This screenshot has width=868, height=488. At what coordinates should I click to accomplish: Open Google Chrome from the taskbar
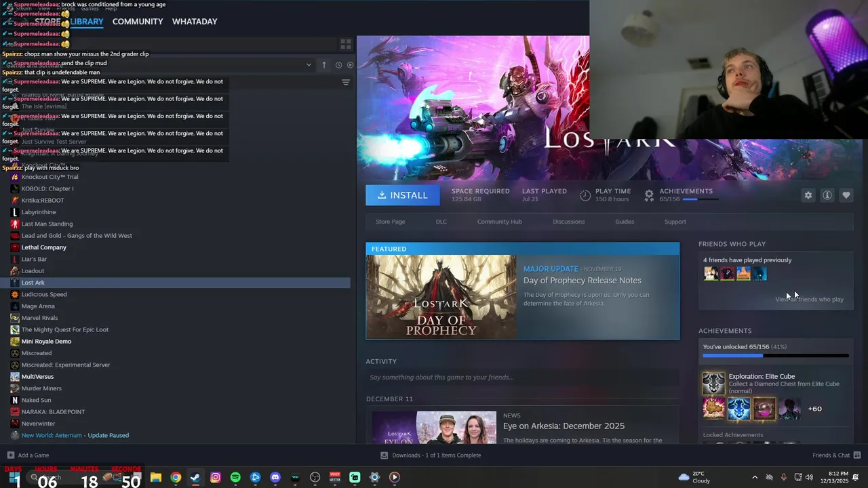point(176,477)
